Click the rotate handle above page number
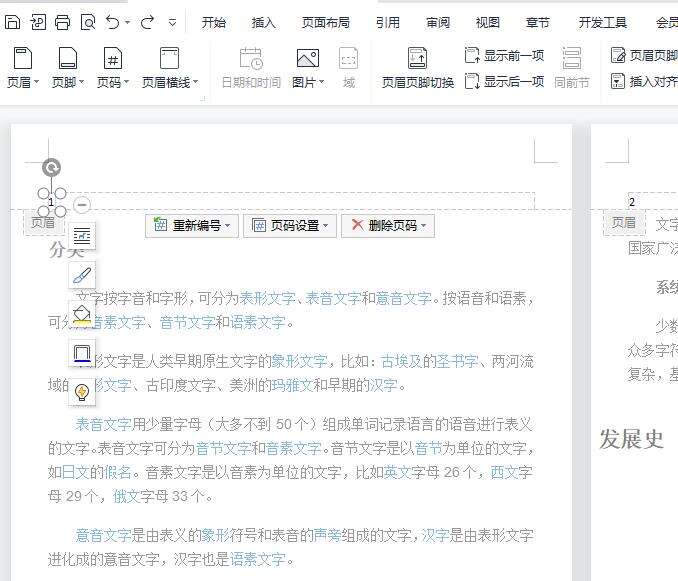The height and width of the screenshot is (581, 678). click(51, 168)
